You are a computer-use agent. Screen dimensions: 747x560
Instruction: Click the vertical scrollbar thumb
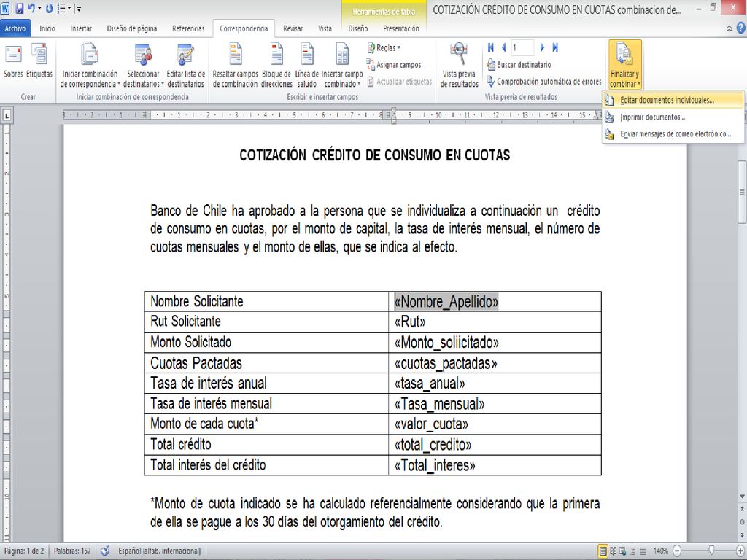[742, 192]
